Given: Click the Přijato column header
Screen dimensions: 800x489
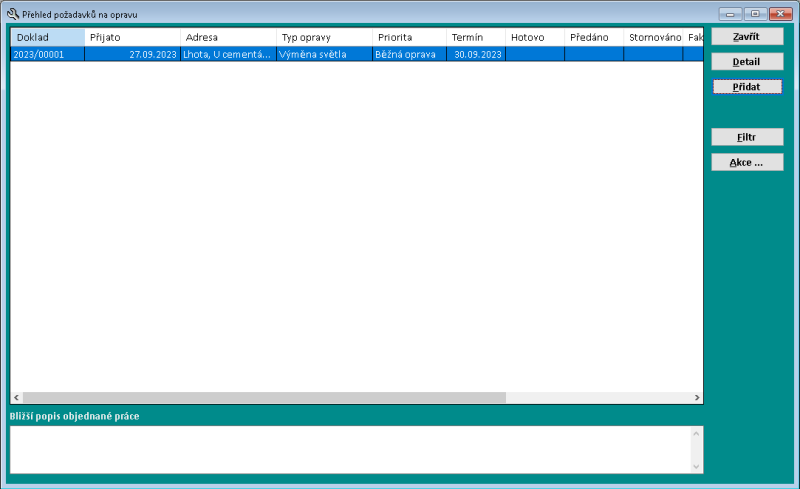Looking at the screenshot, I should 132,37.
